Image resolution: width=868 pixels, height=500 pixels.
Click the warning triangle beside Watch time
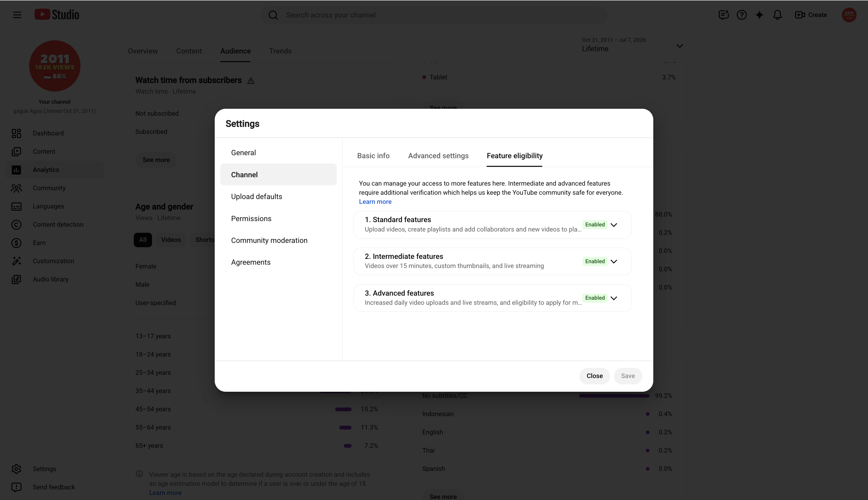[251, 81]
